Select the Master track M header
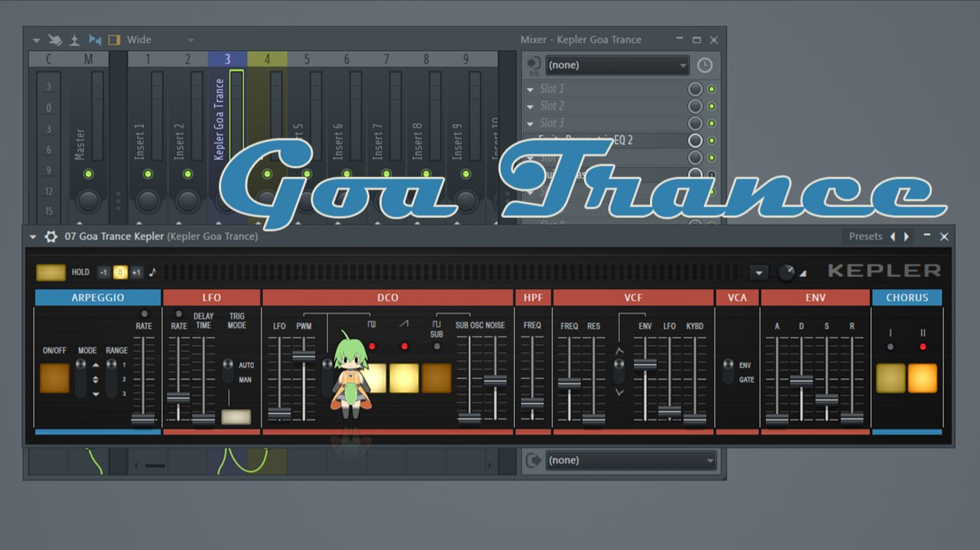Viewport: 980px width, 550px height. pyautogui.click(x=88, y=59)
